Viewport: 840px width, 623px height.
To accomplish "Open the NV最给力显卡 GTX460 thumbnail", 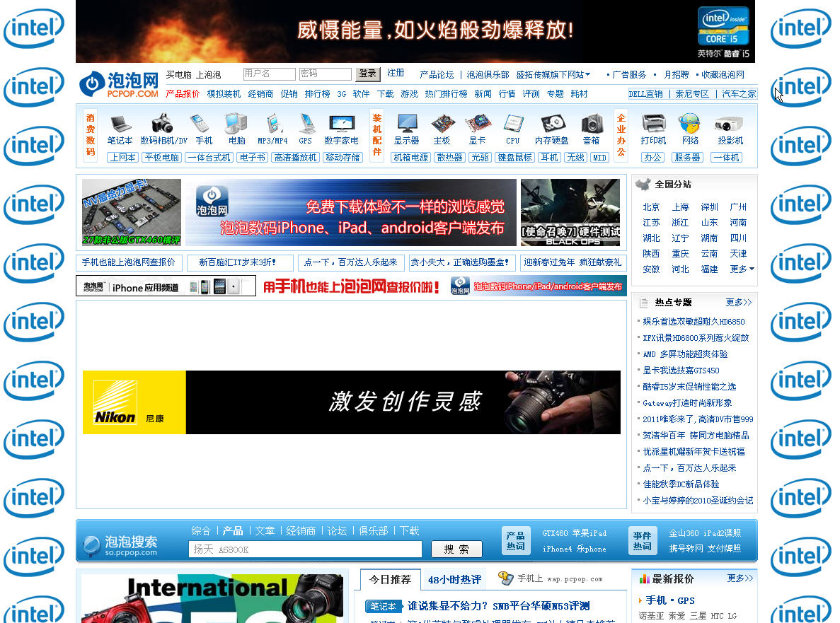I will 131,212.
